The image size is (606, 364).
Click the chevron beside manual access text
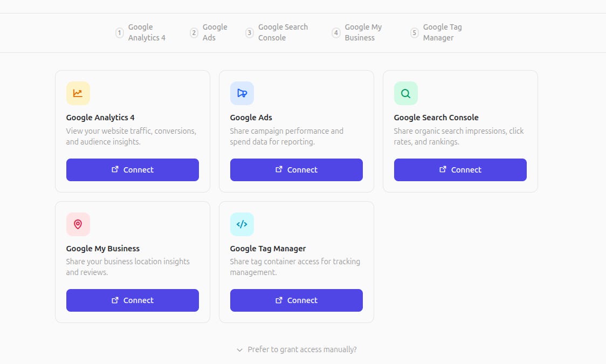[x=239, y=350]
